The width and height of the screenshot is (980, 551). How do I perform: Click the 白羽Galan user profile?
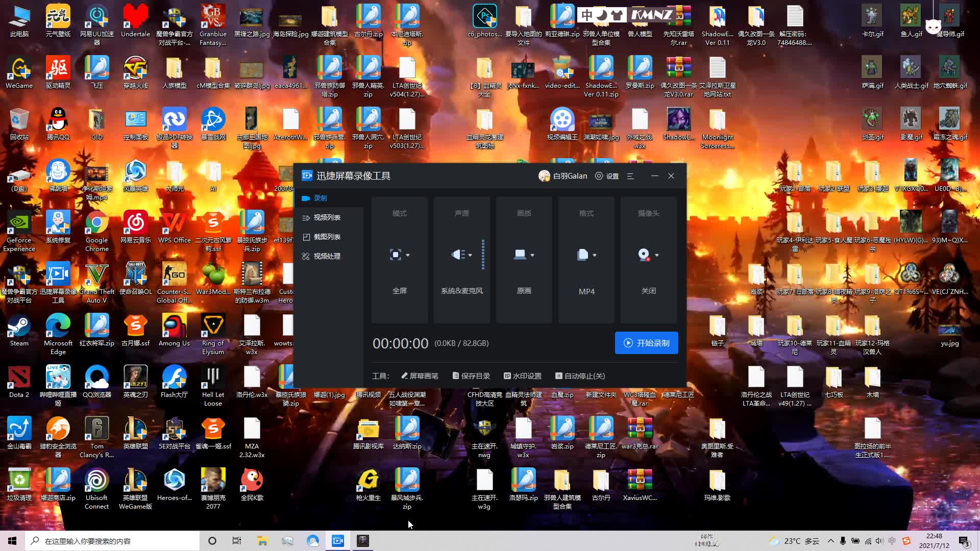(x=563, y=176)
